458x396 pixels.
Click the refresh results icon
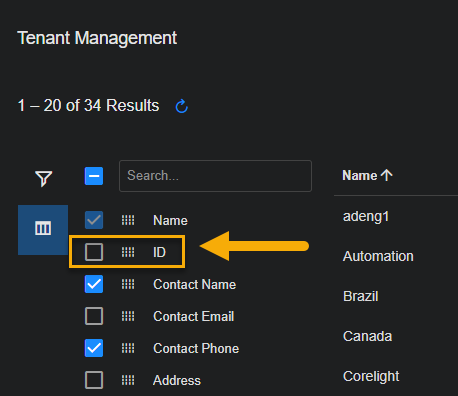[x=182, y=106]
